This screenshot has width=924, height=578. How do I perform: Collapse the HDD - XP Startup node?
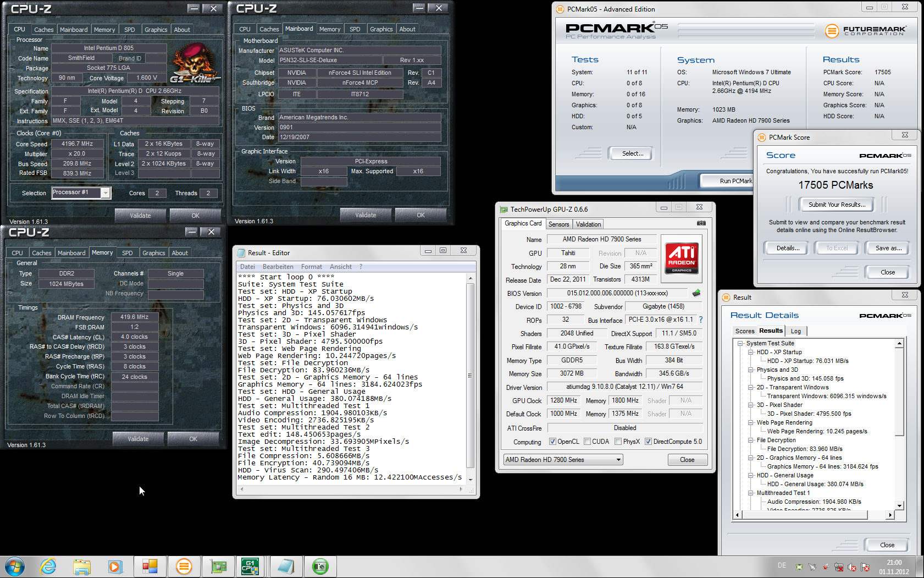coord(751,352)
